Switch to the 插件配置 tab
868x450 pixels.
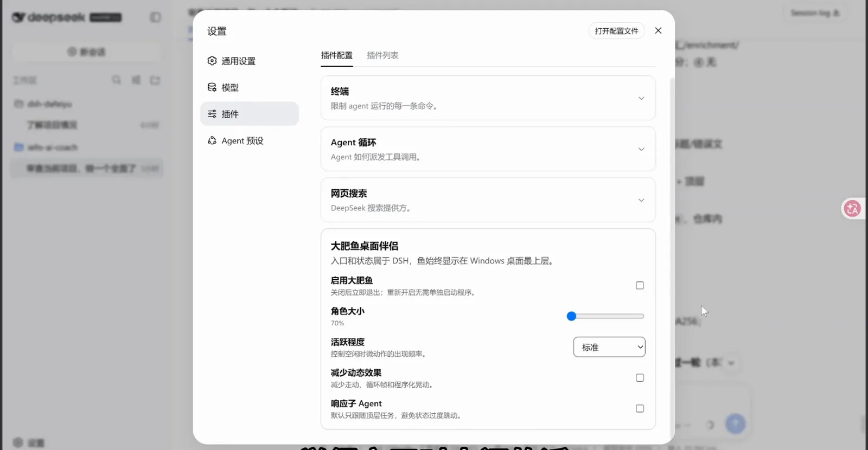[x=336, y=55]
